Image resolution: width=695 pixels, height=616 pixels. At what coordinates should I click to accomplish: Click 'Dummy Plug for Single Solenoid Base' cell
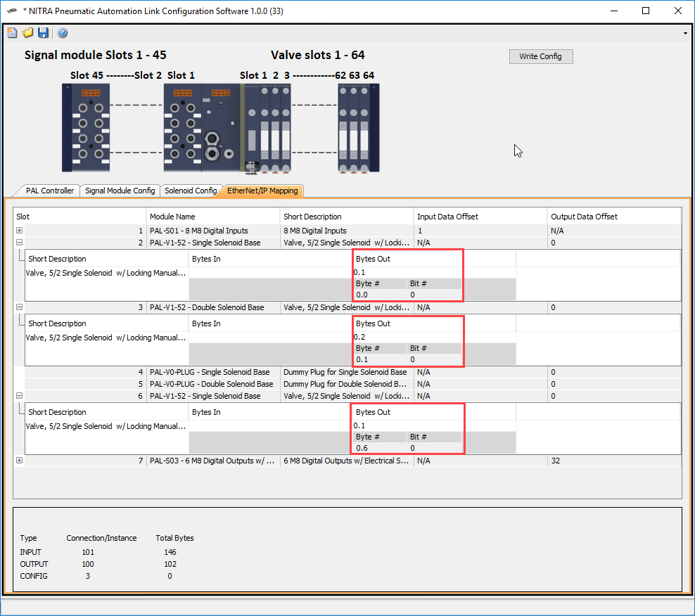tap(347, 372)
